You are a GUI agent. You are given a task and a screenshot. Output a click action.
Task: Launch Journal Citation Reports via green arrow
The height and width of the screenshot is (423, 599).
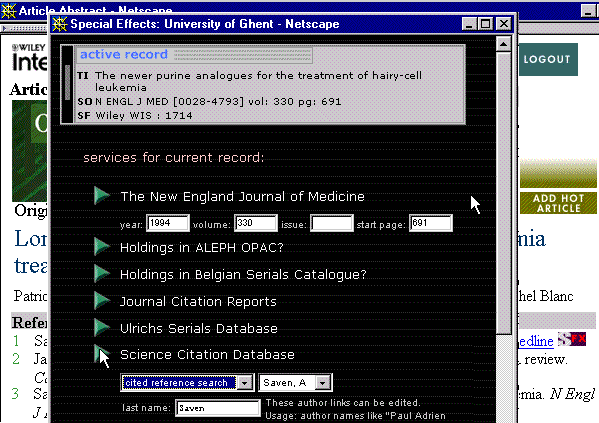pyautogui.click(x=102, y=300)
